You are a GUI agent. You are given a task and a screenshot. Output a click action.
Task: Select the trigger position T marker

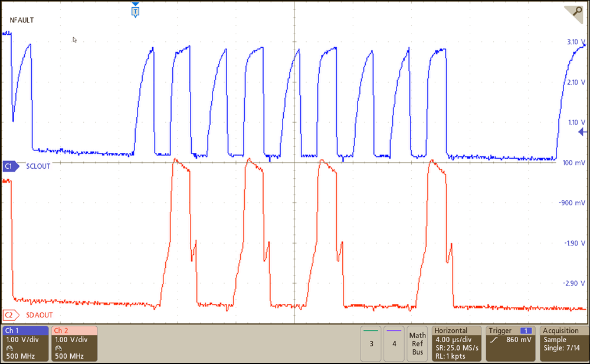[136, 11]
